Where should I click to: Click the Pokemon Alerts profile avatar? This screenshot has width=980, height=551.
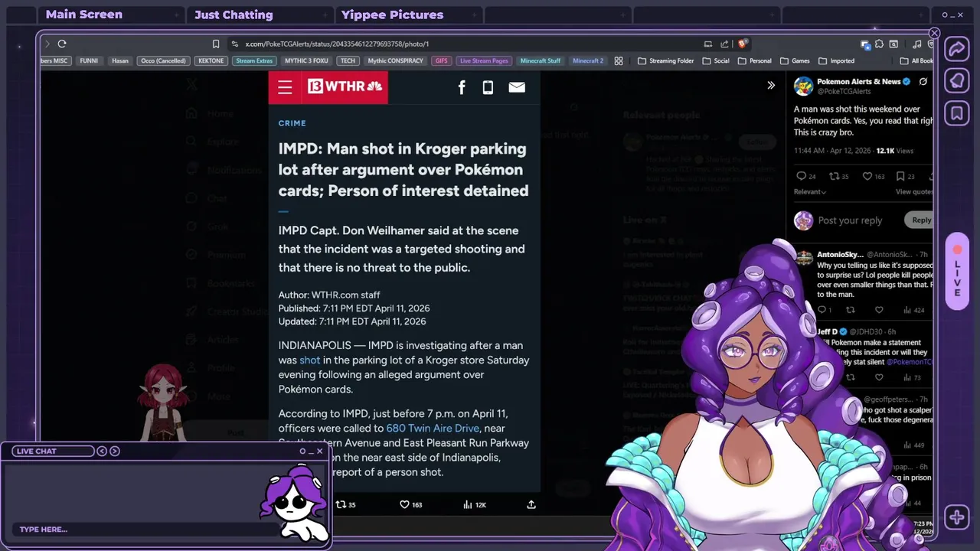coord(803,86)
